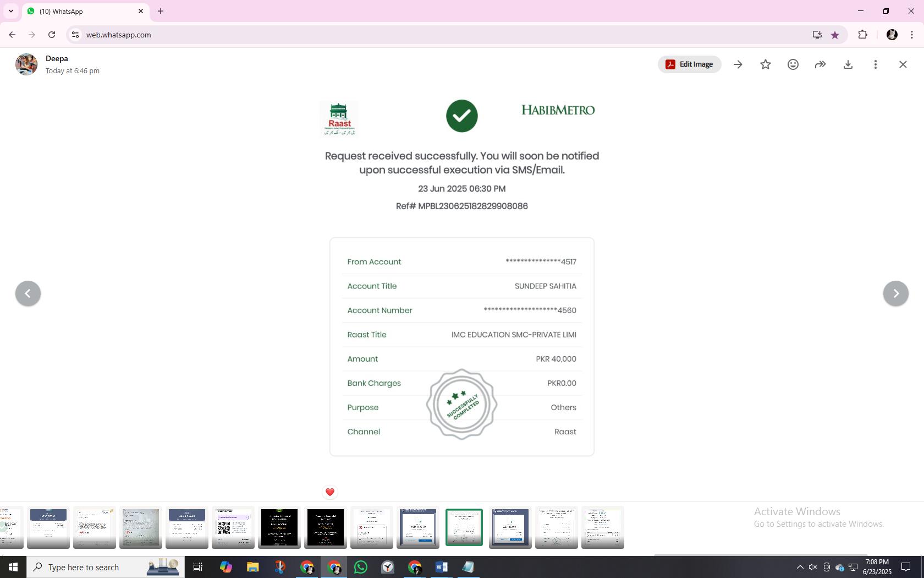Open Microsoft Word from taskbar
The image size is (924, 578).
[x=442, y=567]
